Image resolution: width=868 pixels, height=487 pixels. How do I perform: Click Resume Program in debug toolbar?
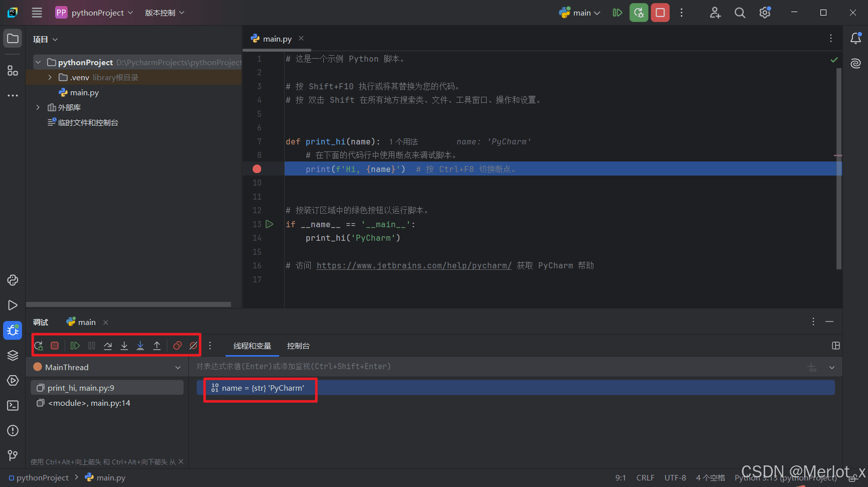(75, 346)
